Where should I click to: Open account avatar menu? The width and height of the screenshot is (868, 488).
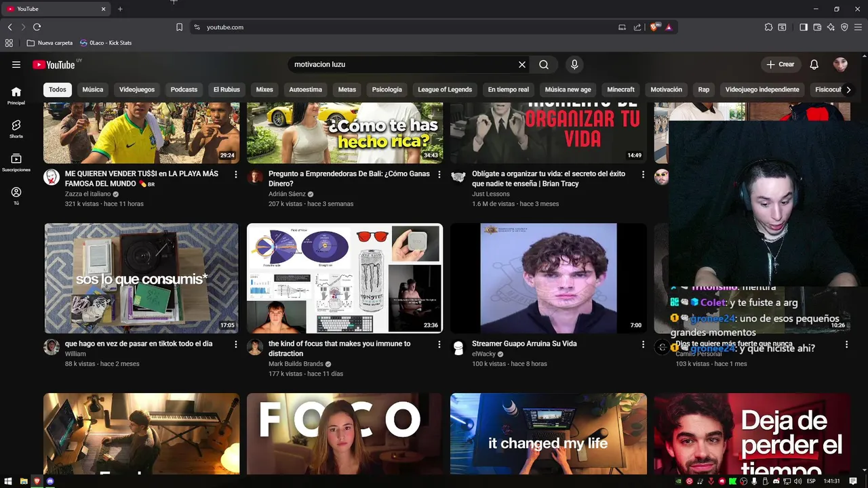click(x=840, y=64)
